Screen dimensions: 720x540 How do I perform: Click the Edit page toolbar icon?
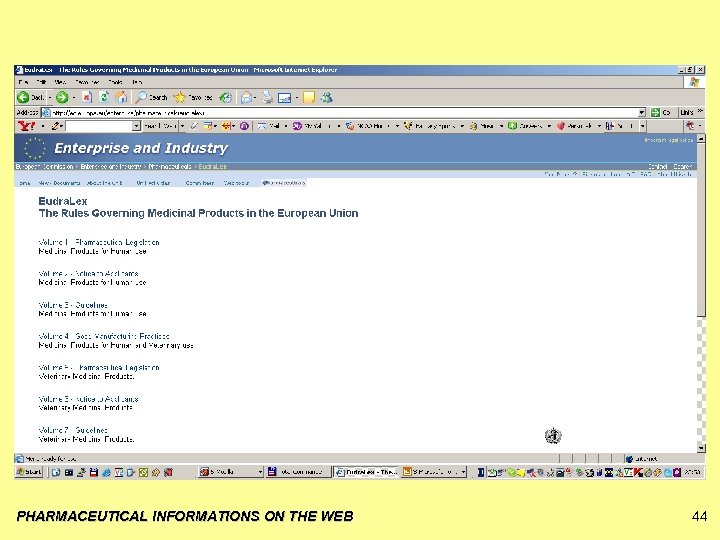click(x=285, y=98)
